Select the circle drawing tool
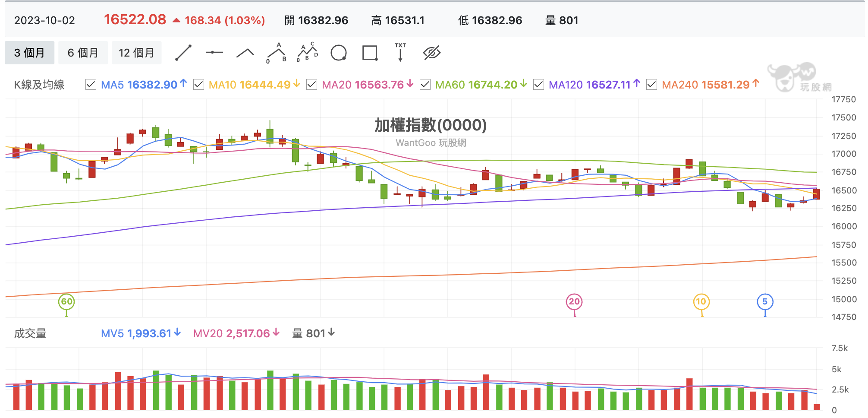This screenshot has height=418, width=868. [x=339, y=53]
